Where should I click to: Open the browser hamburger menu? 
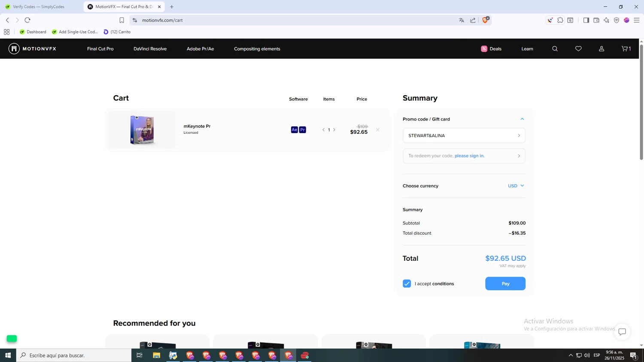click(x=637, y=20)
